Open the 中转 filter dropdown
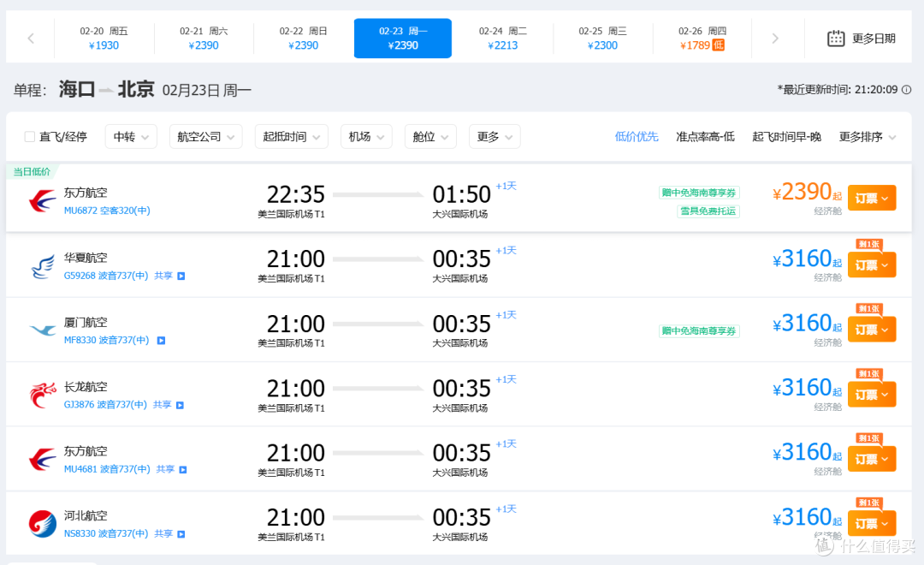The width and height of the screenshot is (924, 565). pos(131,137)
